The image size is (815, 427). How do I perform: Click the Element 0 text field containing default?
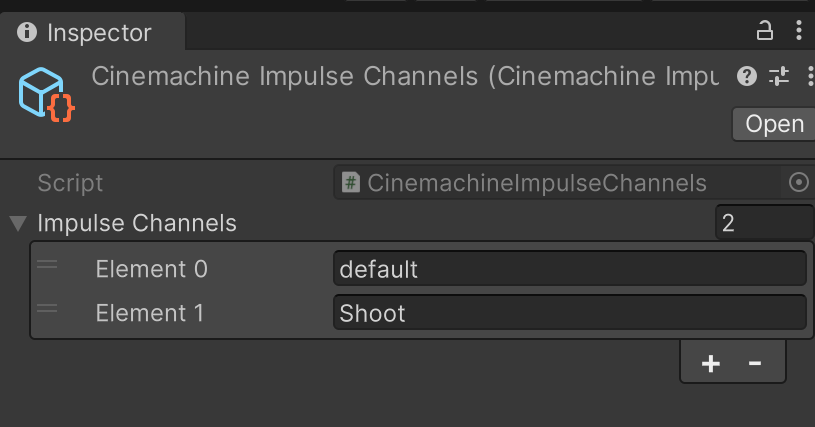coord(568,269)
